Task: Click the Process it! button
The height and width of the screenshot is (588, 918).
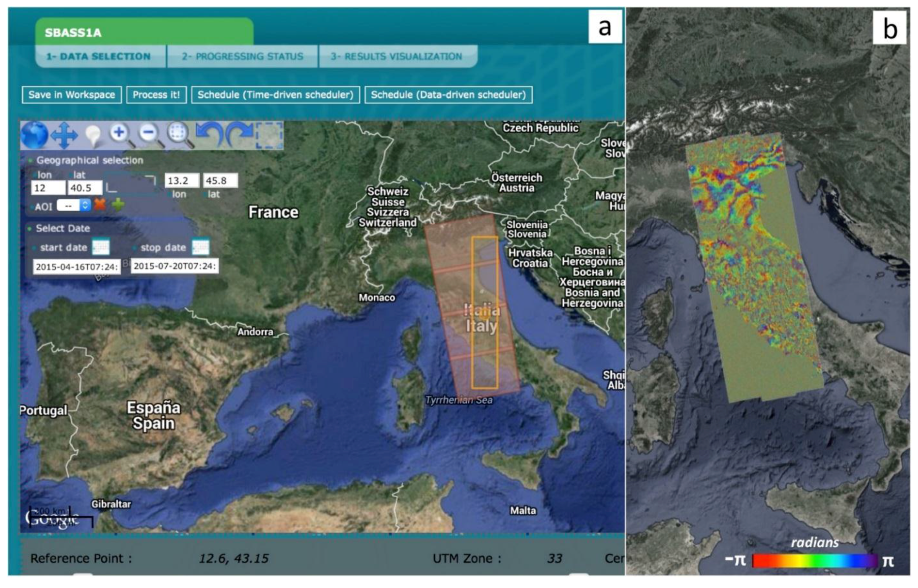Action: [156, 94]
